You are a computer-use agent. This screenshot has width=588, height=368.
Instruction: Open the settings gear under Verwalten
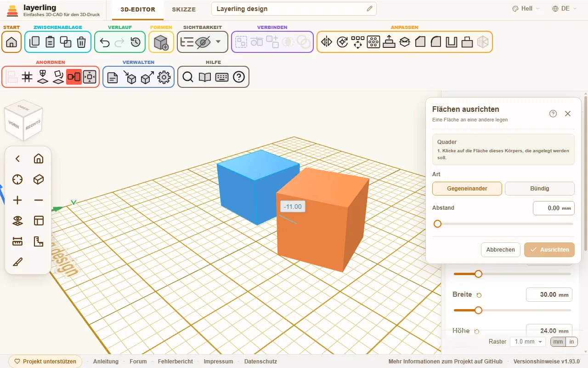point(164,77)
